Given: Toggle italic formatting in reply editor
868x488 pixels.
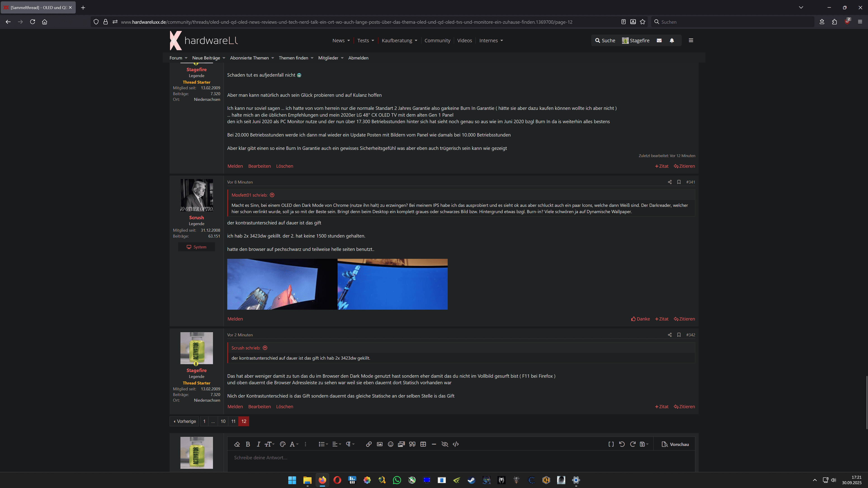Looking at the screenshot, I should point(258,444).
